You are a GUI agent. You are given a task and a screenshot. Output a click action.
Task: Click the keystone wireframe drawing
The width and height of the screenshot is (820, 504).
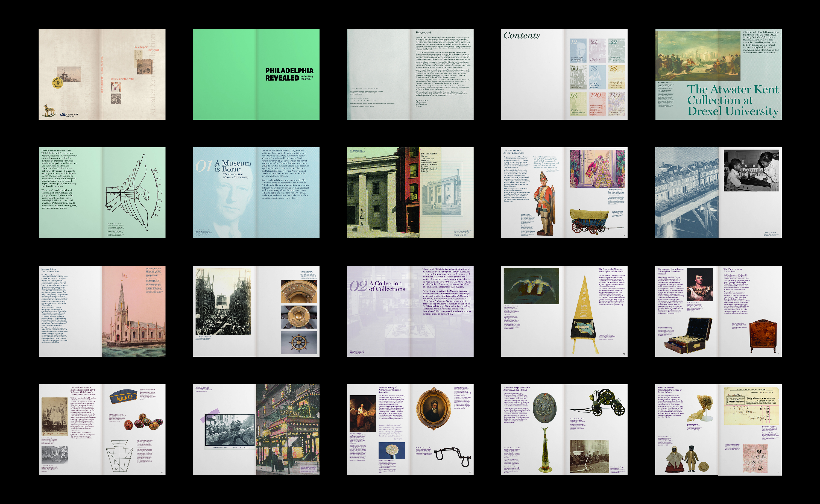[119, 455]
